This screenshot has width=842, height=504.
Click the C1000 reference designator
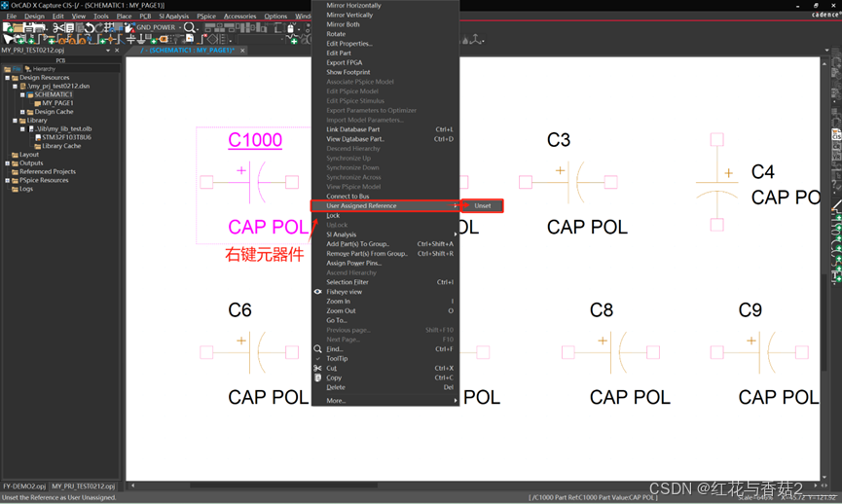point(255,140)
